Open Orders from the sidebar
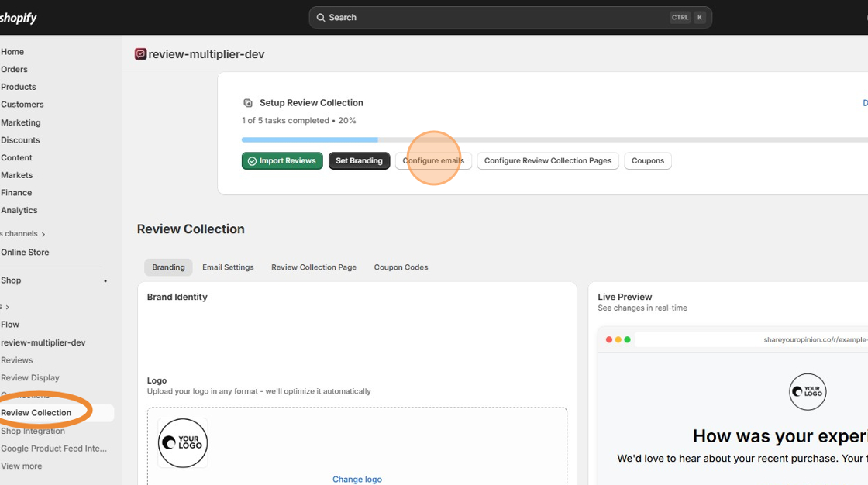Image resolution: width=868 pixels, height=485 pixels. pyautogui.click(x=15, y=69)
